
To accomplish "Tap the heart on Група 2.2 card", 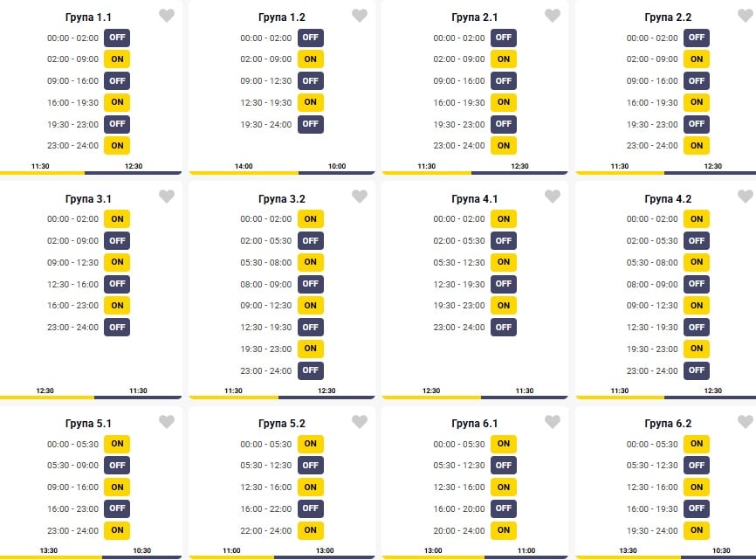I will click(x=746, y=16).
